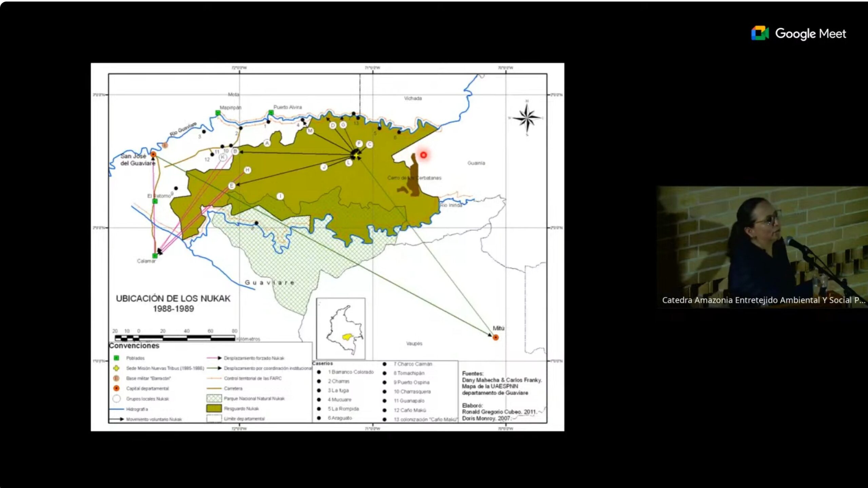
Task: Select the Mitú capital marker
Action: pos(496,337)
